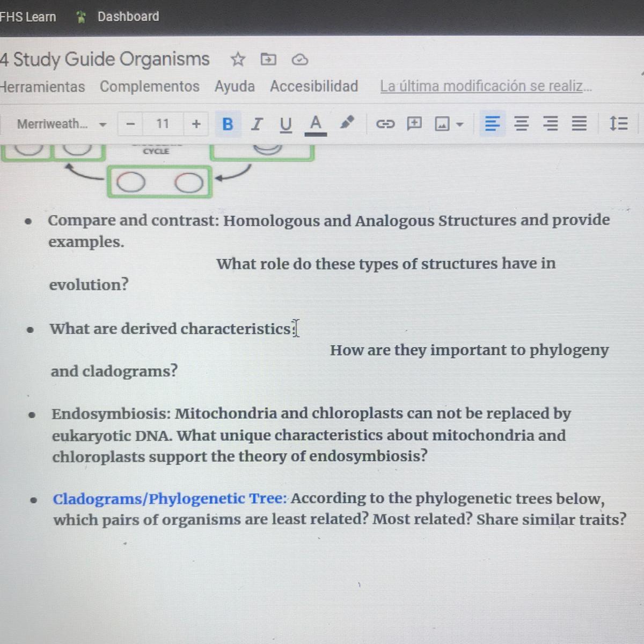Toggle Bold formatting

tap(228, 124)
